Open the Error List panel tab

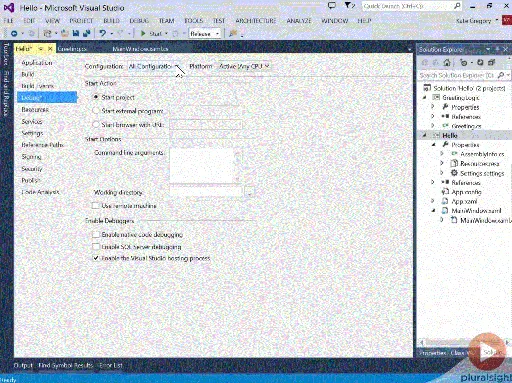pyautogui.click(x=111, y=365)
